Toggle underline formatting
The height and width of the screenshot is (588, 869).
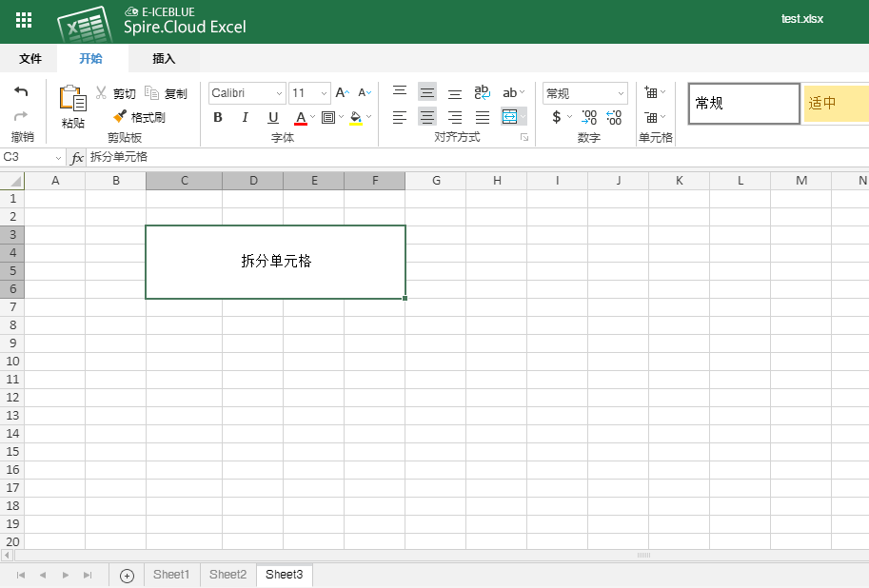point(273,117)
